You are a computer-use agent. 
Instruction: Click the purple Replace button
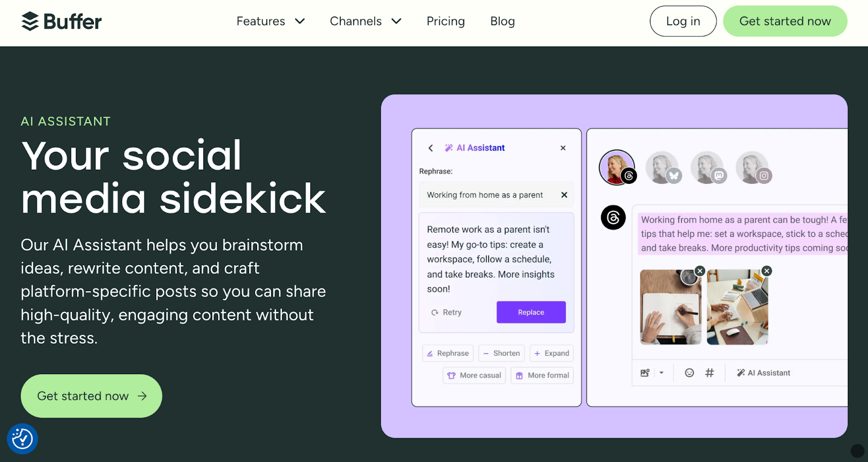pyautogui.click(x=531, y=312)
